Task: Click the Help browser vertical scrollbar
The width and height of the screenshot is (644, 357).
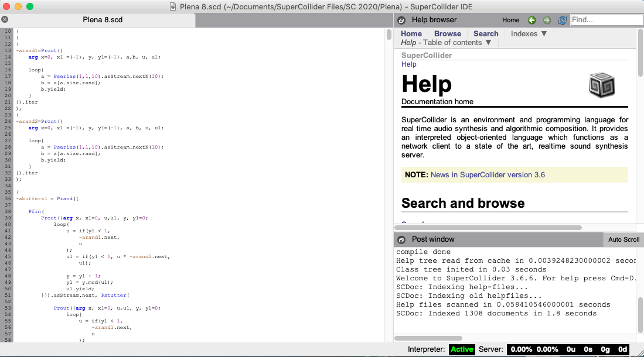Action: [640, 53]
